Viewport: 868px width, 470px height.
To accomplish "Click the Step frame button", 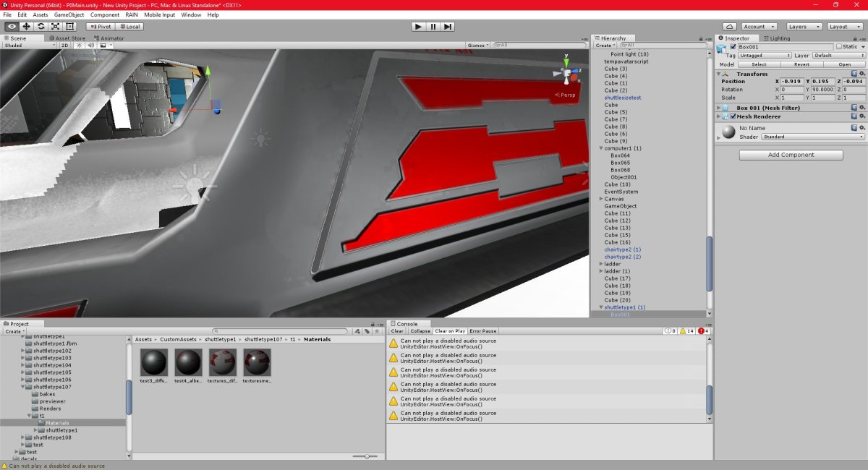I will [x=448, y=26].
